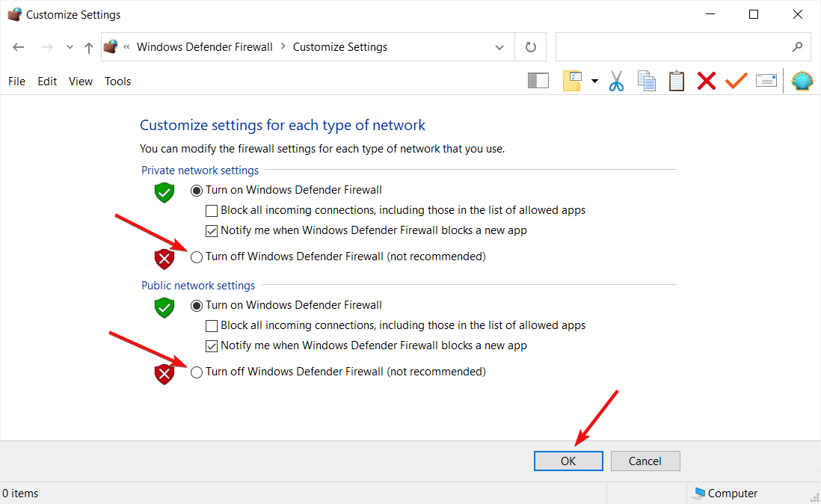This screenshot has height=504, width=821.
Task: Click the Paste clipboard icon
Action: coord(676,81)
